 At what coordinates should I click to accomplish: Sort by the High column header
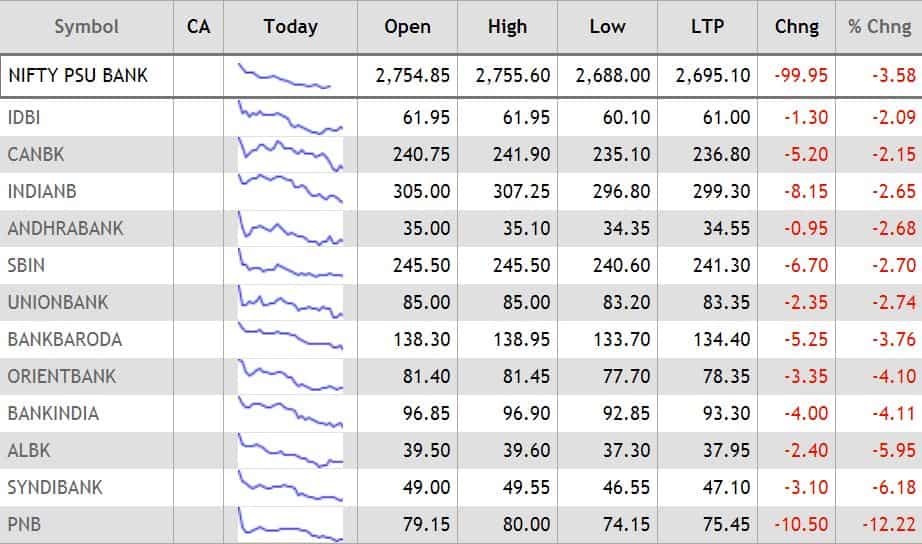coord(507,27)
